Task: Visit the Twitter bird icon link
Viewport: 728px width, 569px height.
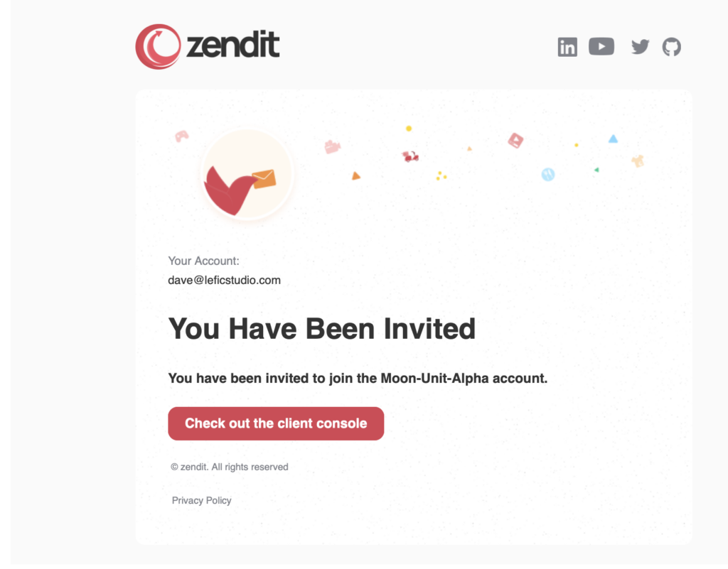Action: click(641, 46)
